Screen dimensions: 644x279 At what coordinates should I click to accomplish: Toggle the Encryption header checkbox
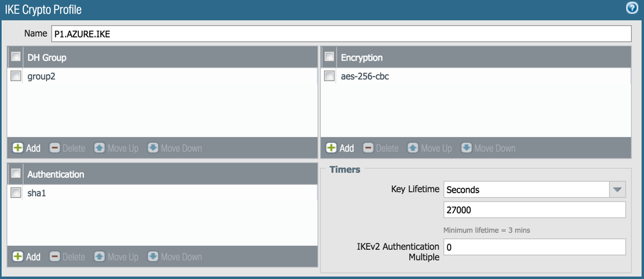point(330,57)
